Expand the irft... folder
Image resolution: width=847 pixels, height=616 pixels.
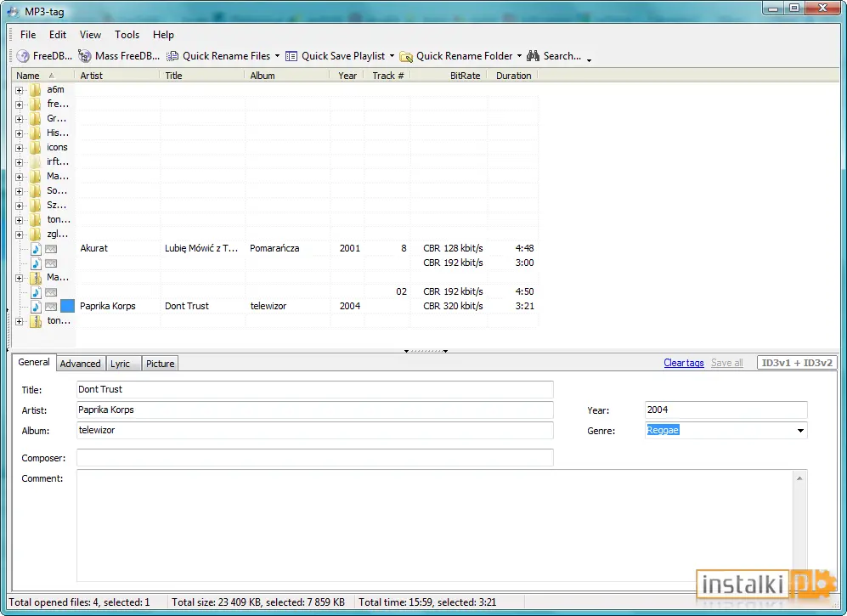tap(20, 162)
